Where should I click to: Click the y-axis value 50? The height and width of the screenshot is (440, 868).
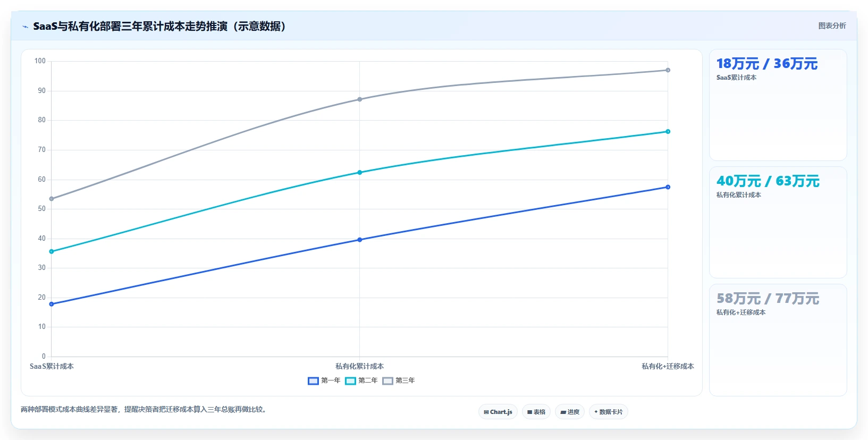tap(41, 209)
